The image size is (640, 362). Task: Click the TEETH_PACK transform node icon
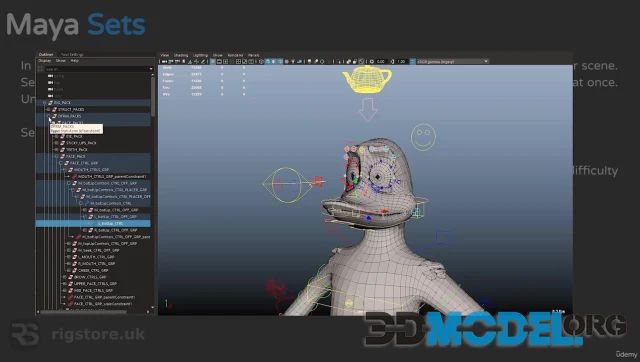coord(62,150)
